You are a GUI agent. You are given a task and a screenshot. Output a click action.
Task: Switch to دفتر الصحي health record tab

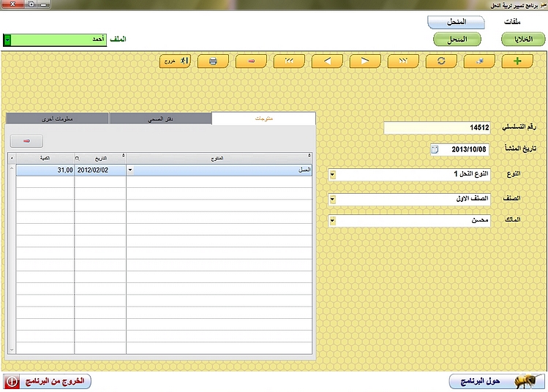pos(159,118)
